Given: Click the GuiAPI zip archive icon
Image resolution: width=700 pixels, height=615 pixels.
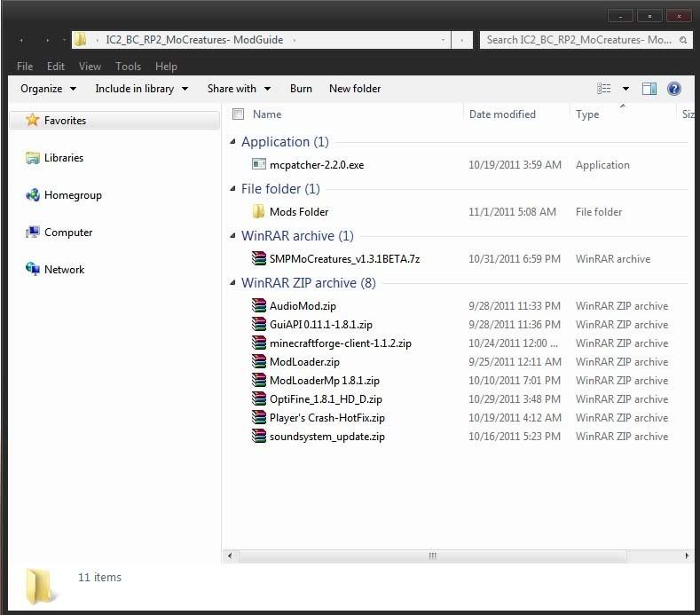Looking at the screenshot, I should coord(258,324).
